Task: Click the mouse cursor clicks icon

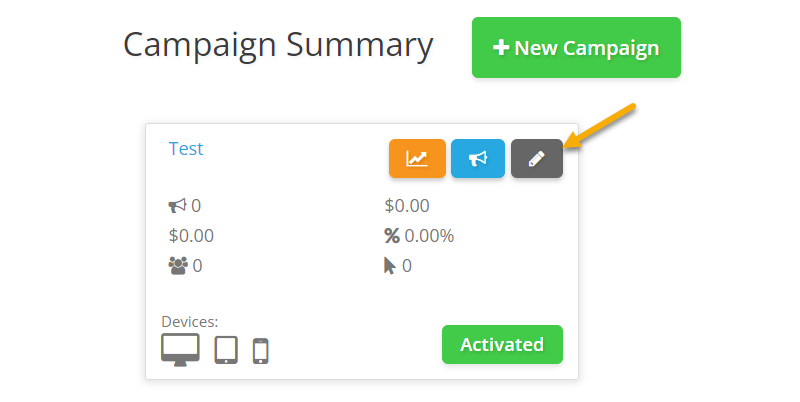Action: pyautogui.click(x=390, y=266)
